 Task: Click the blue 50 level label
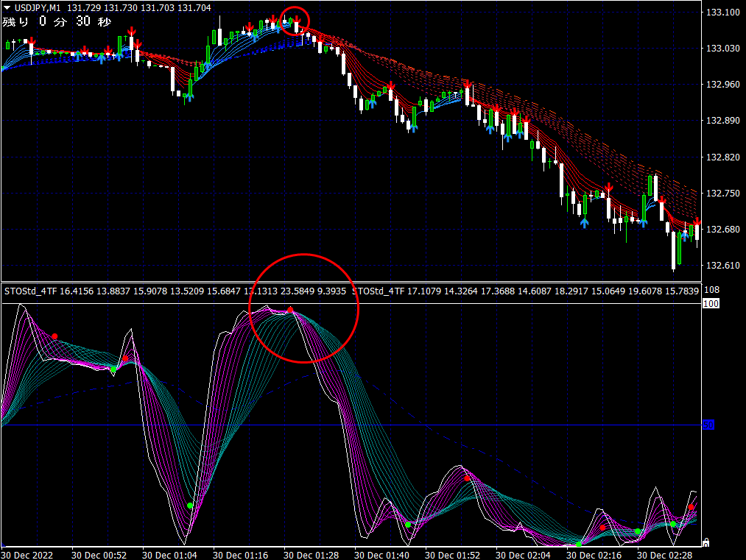click(708, 424)
